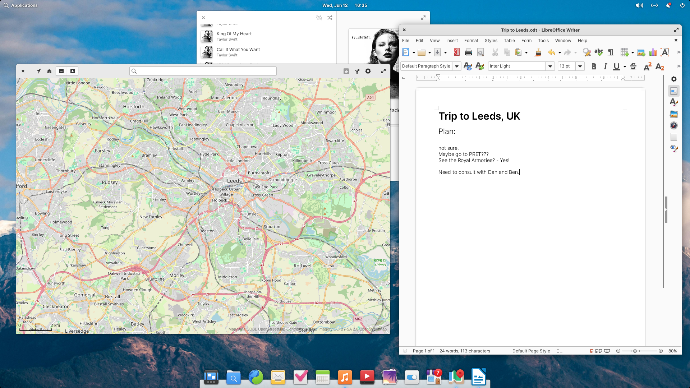Screen dimensions: 690x388
Task: Select the first map view toggle in Maps
Action: pos(62,71)
